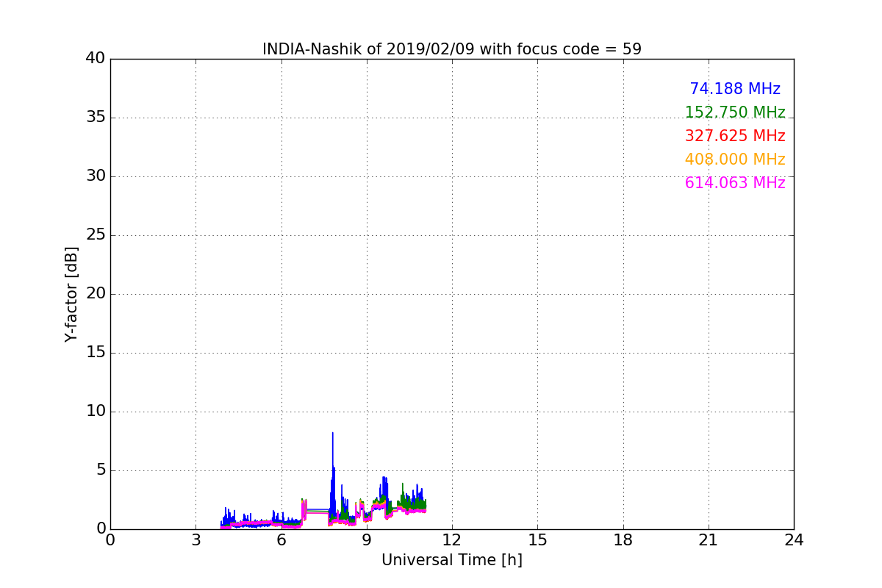Image resolution: width=882 pixels, height=588 pixels.
Task: Select the blue 74.188 MHz legend label
Action: tap(735, 89)
